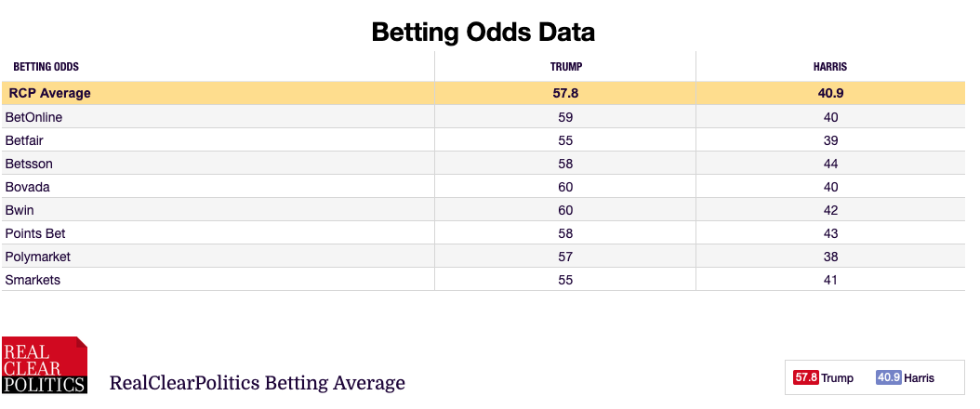Select the Smarkets row label

[33, 280]
